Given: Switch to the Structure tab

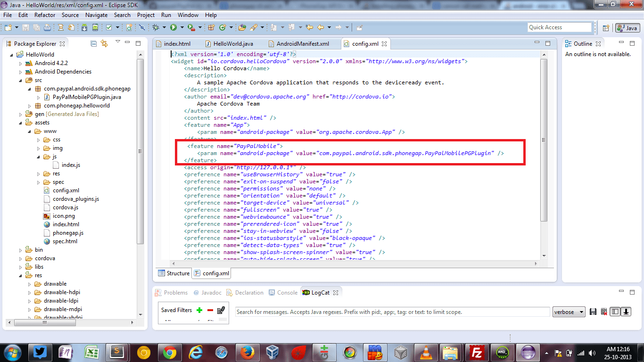Looking at the screenshot, I should (173, 273).
